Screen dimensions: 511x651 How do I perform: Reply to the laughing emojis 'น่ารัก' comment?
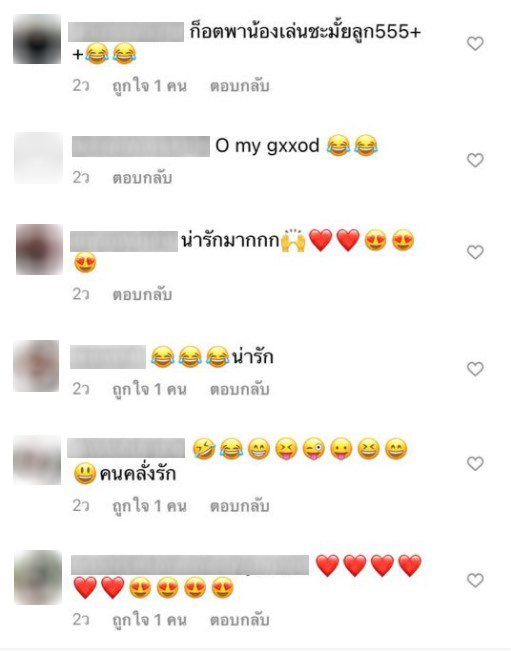click(240, 389)
